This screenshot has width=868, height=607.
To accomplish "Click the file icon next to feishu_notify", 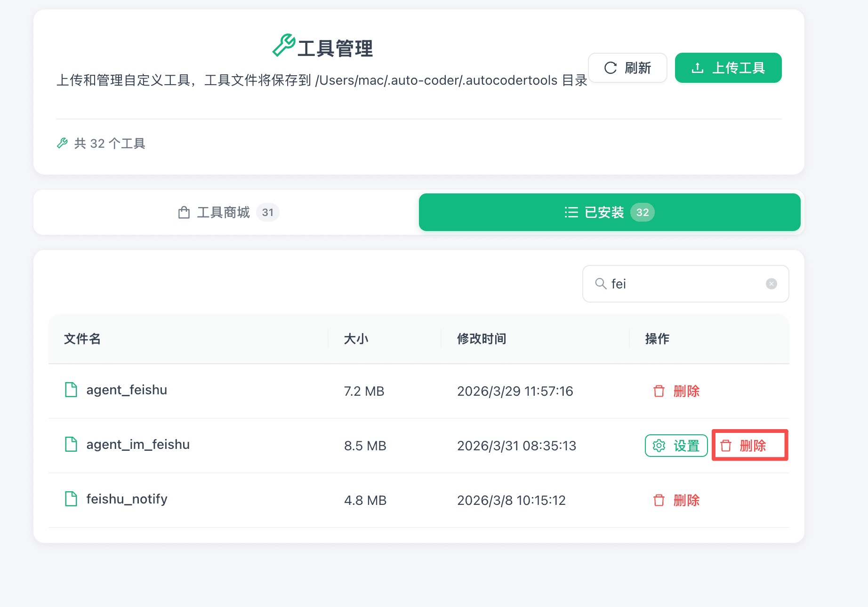I will click(x=71, y=499).
